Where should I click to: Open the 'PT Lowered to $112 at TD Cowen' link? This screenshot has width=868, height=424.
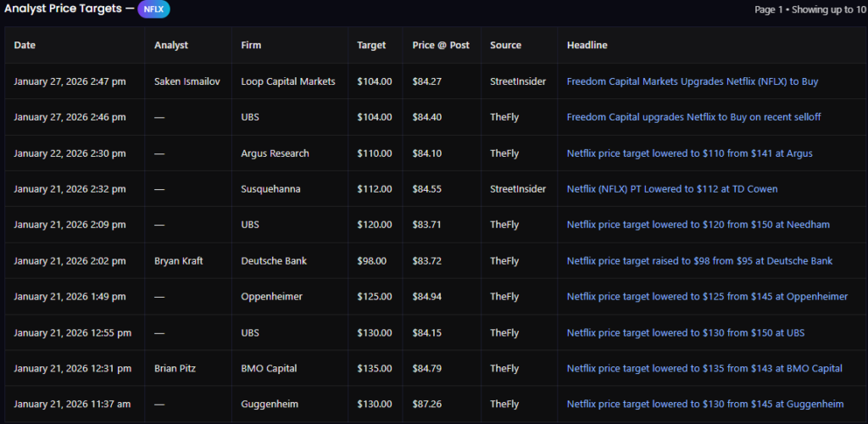point(672,189)
